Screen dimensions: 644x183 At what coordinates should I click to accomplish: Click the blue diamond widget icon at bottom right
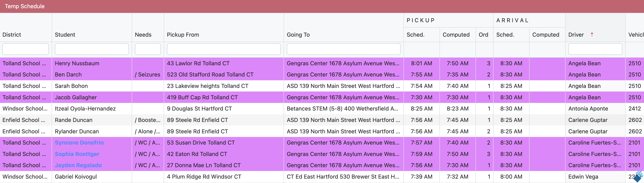tap(638, 177)
